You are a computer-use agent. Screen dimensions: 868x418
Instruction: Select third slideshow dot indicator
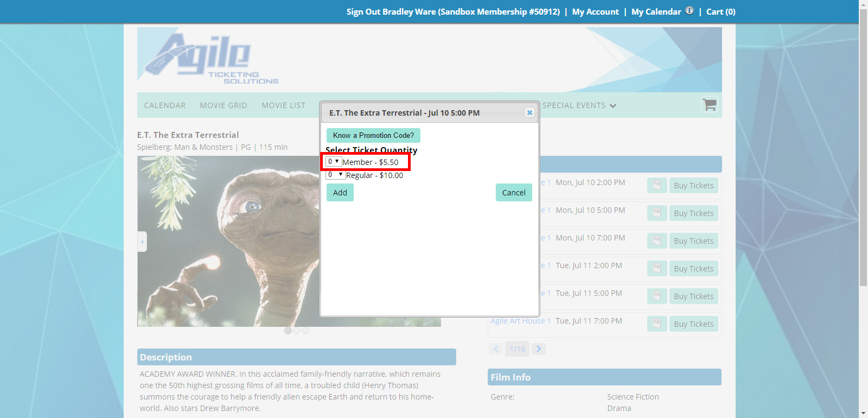click(x=305, y=331)
